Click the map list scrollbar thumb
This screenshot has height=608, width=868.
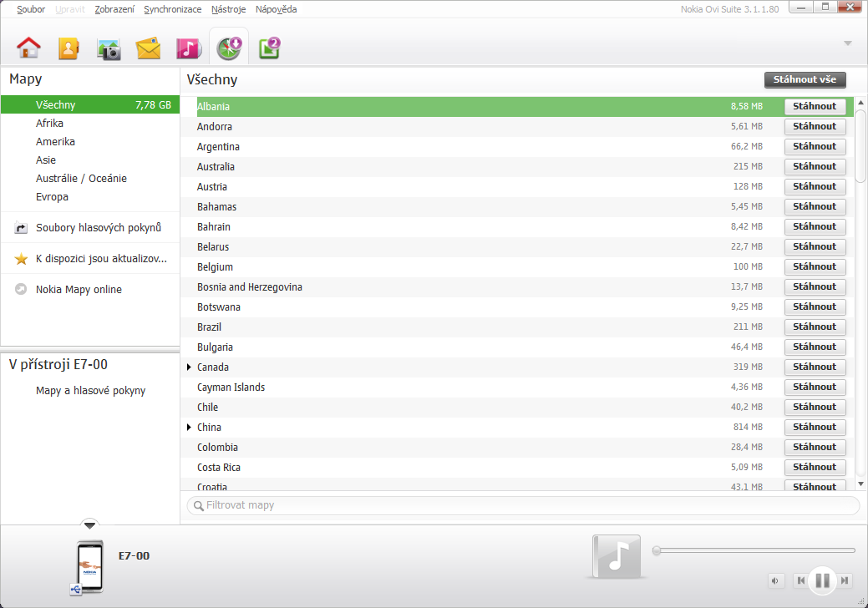pyautogui.click(x=860, y=146)
